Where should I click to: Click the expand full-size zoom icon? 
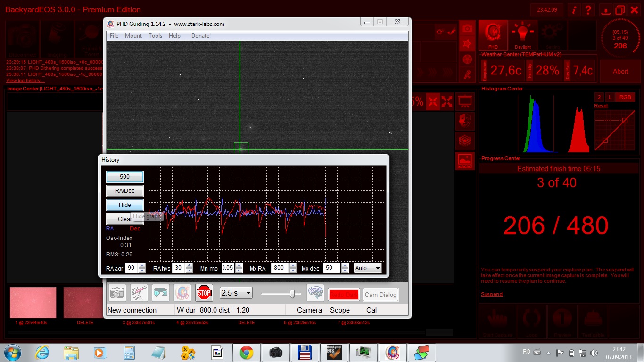click(447, 101)
